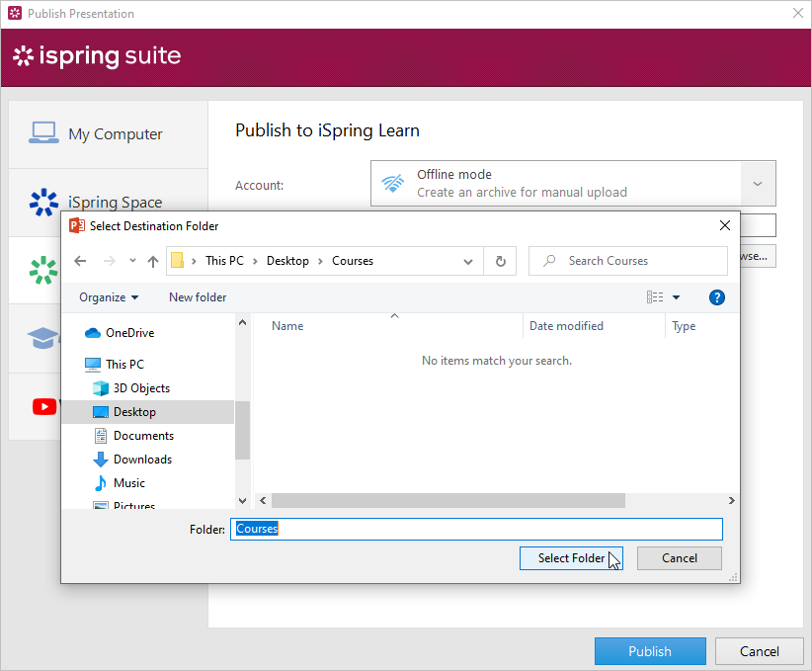Viewport: 812px width, 671px height.
Task: Click the Search Courses field
Action: (627, 261)
